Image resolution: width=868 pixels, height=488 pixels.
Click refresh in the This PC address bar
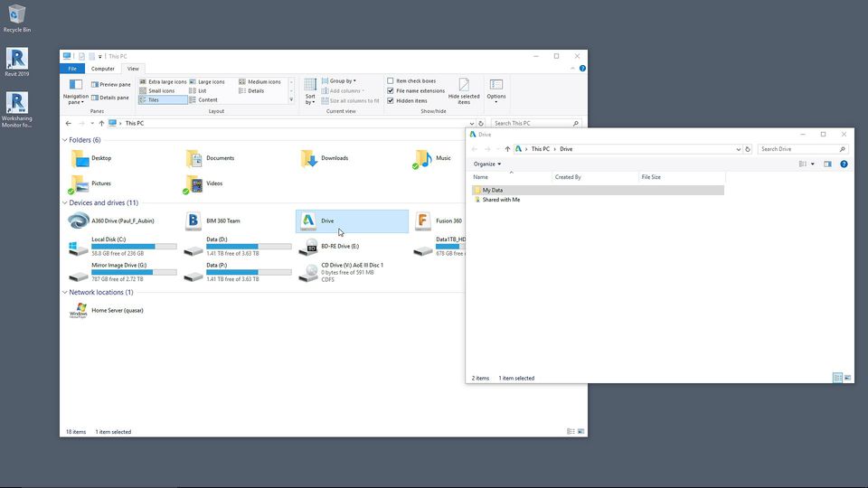tap(481, 124)
